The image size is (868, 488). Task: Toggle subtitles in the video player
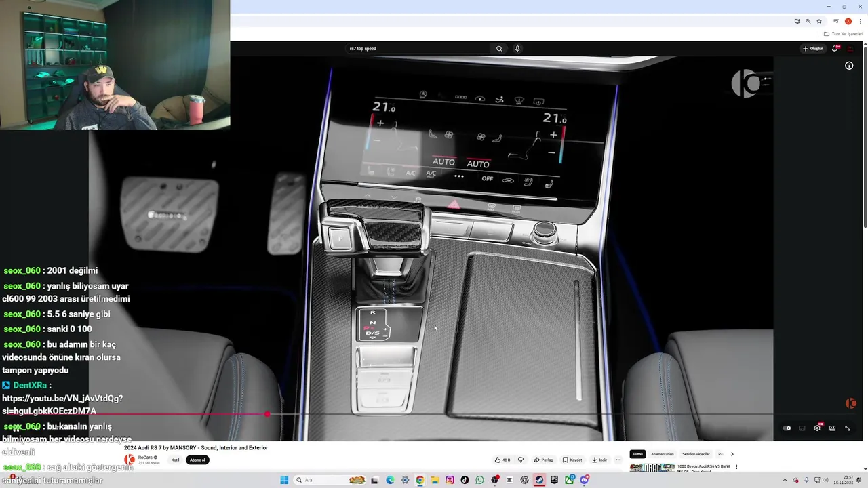(x=802, y=428)
